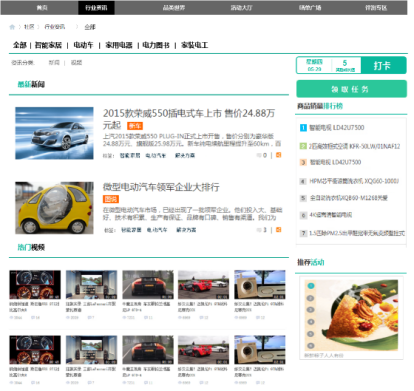Open the 活动大厅 top navigation item

pyautogui.click(x=242, y=8)
